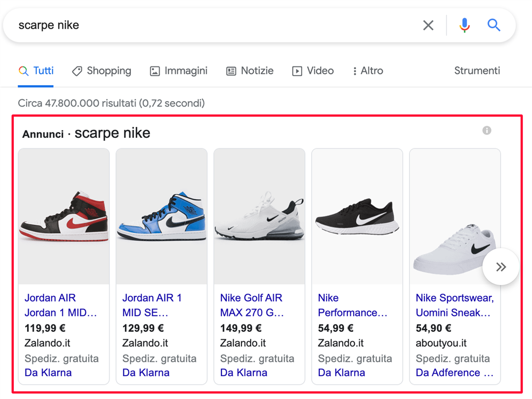This screenshot has height=399, width=532.
Task: Open the white Nike Golf shoe image
Action: pyautogui.click(x=259, y=217)
